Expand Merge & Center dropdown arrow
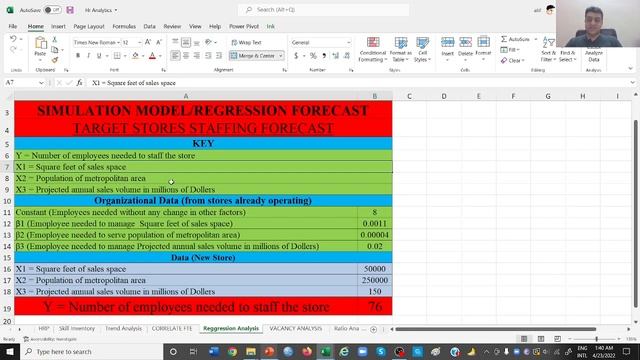640x360 pixels. [x=281, y=56]
